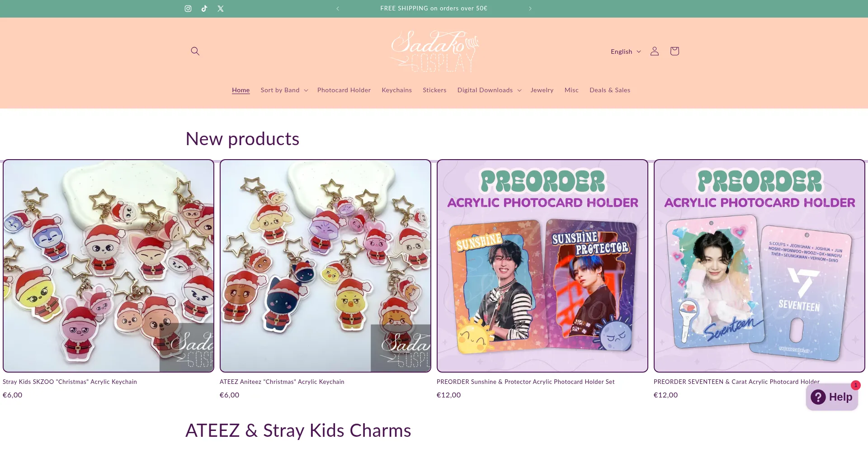Open the Deals & Sales page
This screenshot has width=868, height=449.
point(610,90)
